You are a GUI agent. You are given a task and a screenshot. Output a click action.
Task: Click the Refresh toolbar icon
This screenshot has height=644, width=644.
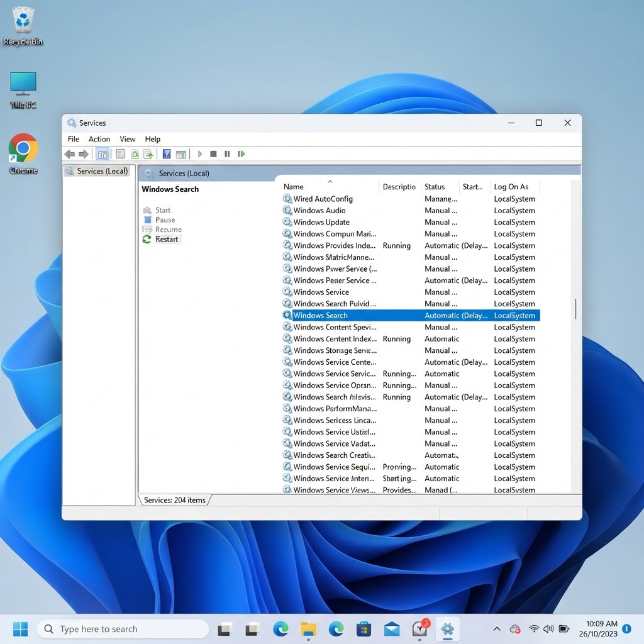click(x=135, y=154)
